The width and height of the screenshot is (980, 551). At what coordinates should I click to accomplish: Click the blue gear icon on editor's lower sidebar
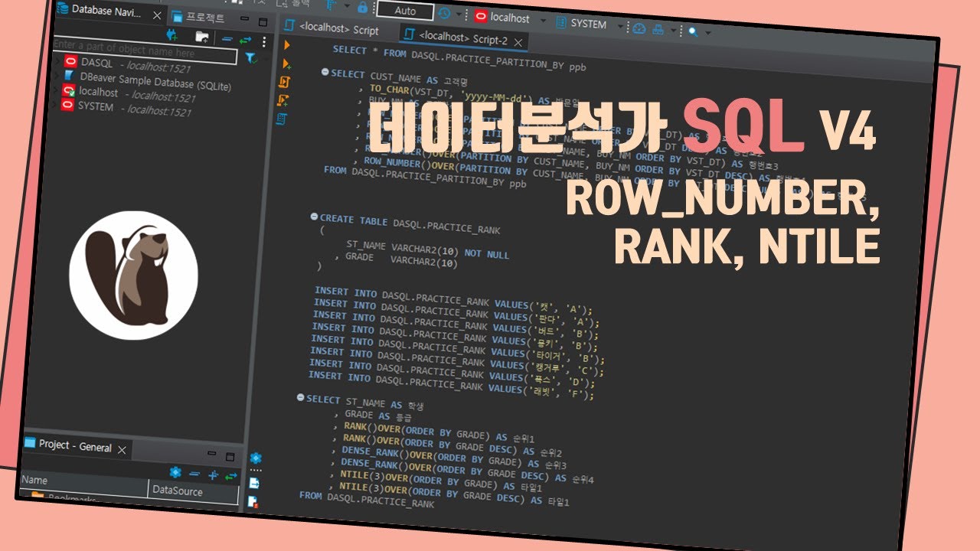coord(256,458)
